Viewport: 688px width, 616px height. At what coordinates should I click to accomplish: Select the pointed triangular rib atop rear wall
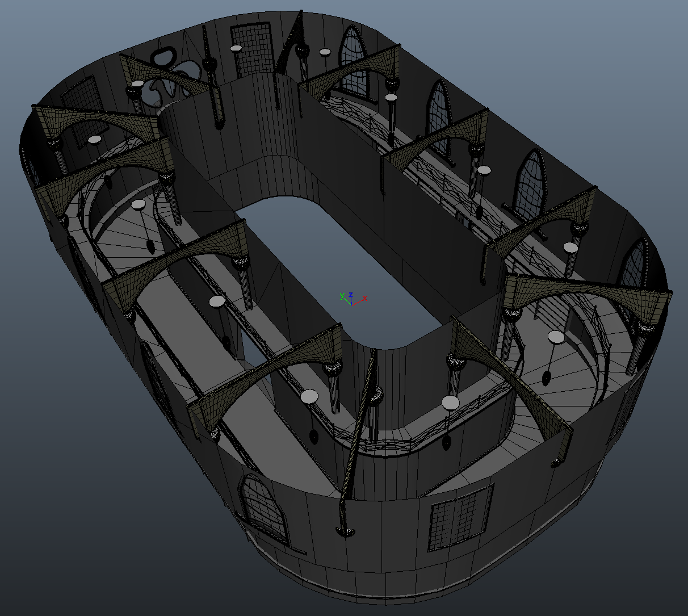291,45
